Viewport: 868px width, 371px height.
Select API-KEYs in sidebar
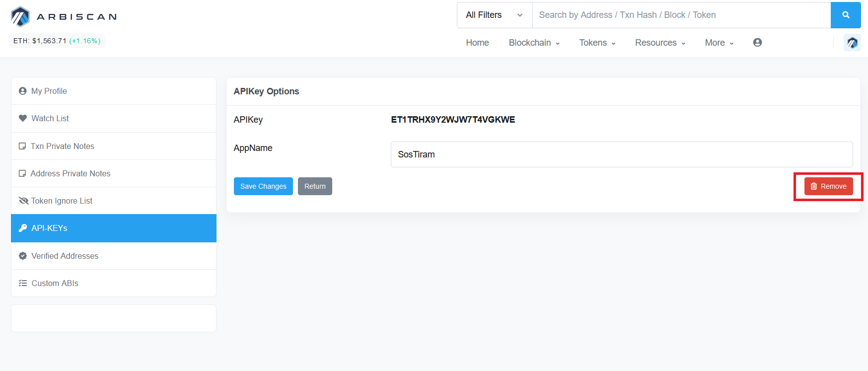click(x=114, y=228)
